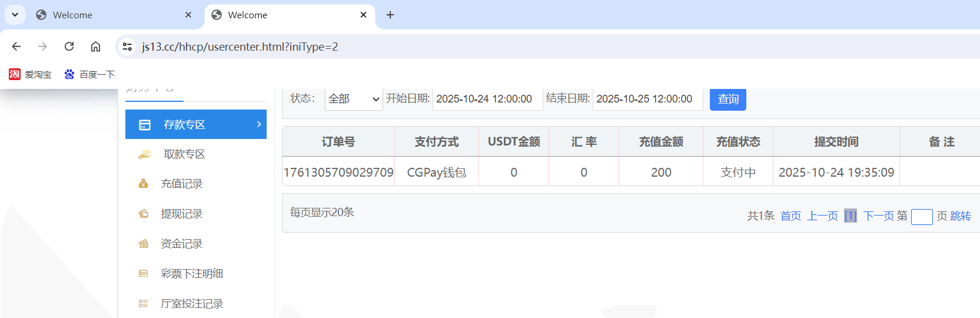Click the 提现记录 icon
Screen dimensions: 980x318
[143, 214]
